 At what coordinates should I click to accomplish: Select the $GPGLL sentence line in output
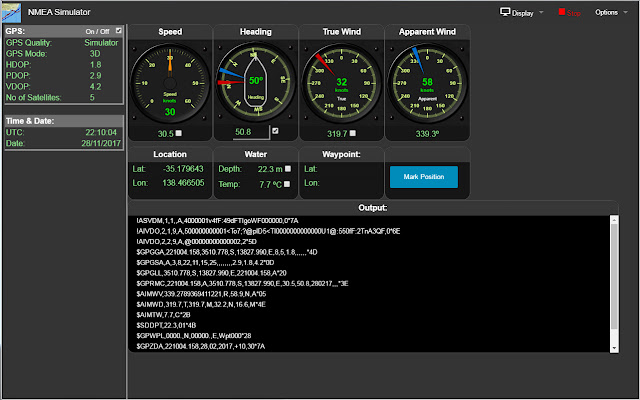tap(211, 273)
